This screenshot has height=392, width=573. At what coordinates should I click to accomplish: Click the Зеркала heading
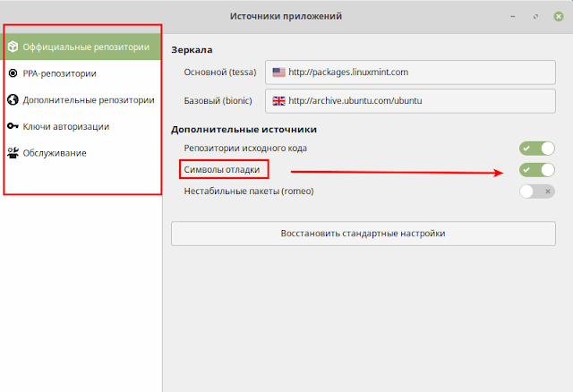click(192, 50)
